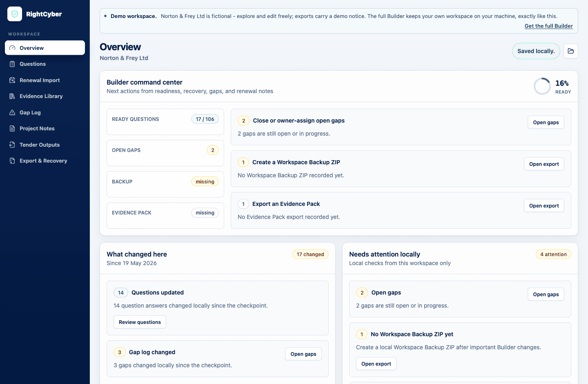Click the yellow missing badge for Backup
The image size is (588, 384).
205,182
